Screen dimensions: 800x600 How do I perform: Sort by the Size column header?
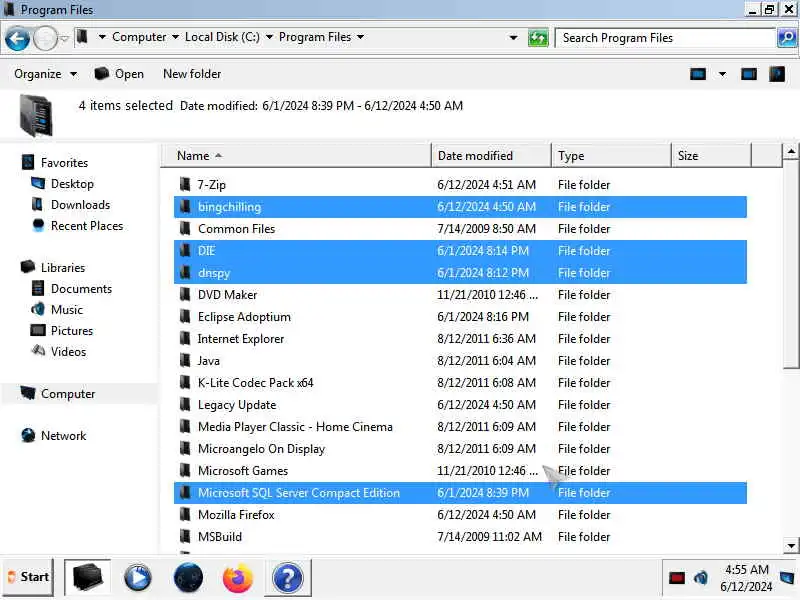[x=711, y=156]
